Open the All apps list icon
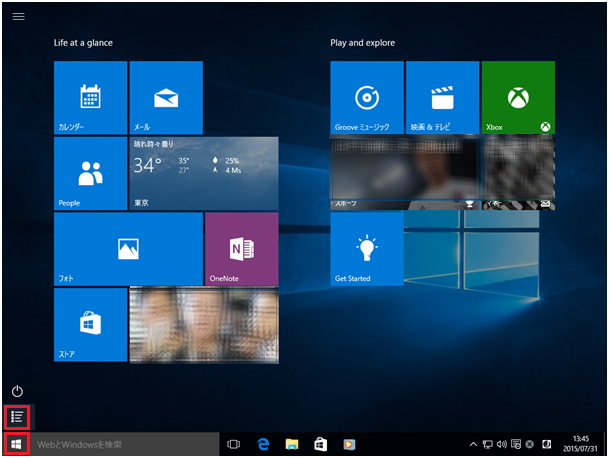Screen dimensions: 609x458 click(x=17, y=417)
